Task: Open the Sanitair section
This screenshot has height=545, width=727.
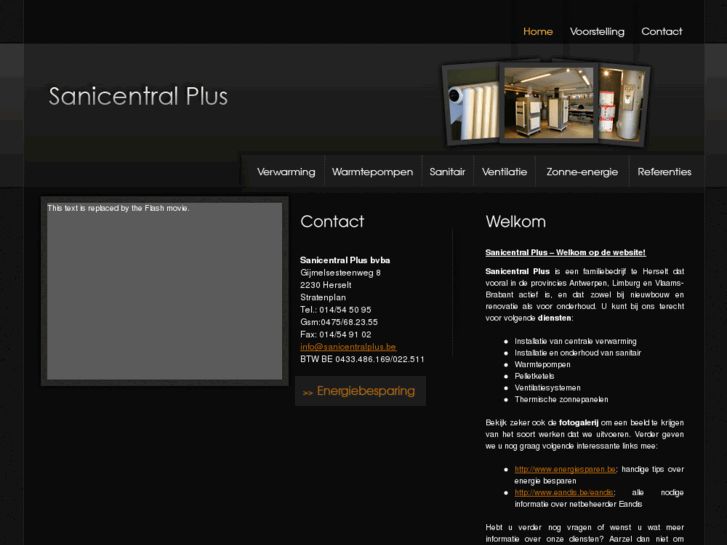Action: (447, 172)
